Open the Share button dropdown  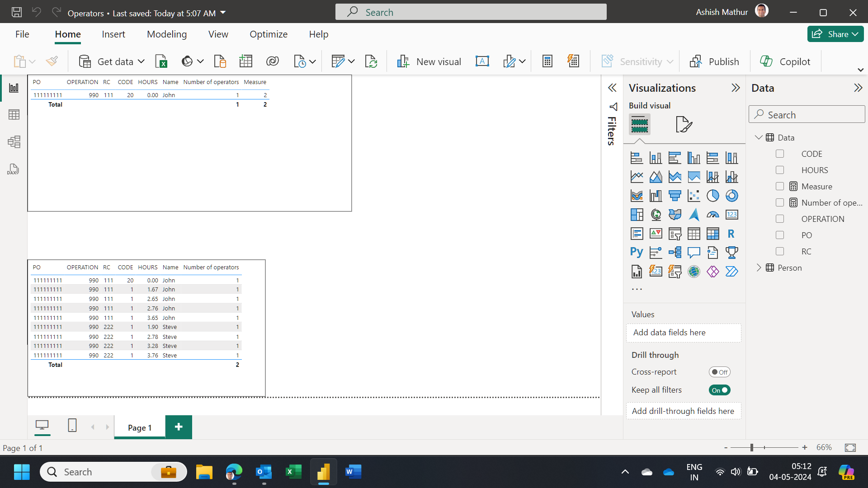855,34
